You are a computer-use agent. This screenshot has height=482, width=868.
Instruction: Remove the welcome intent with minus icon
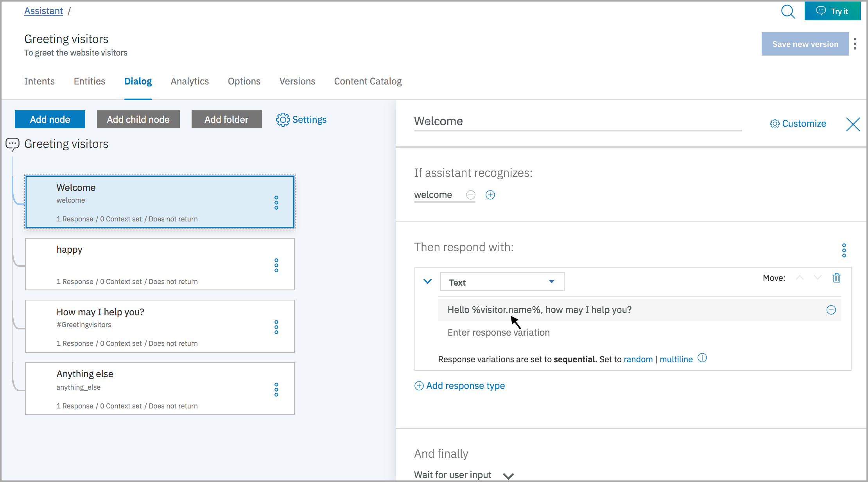470,194
